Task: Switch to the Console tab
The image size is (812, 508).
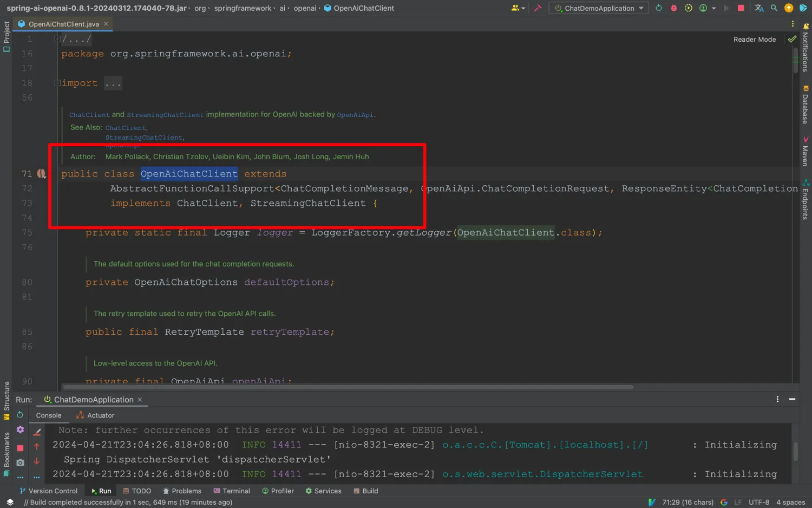Action: (49, 415)
